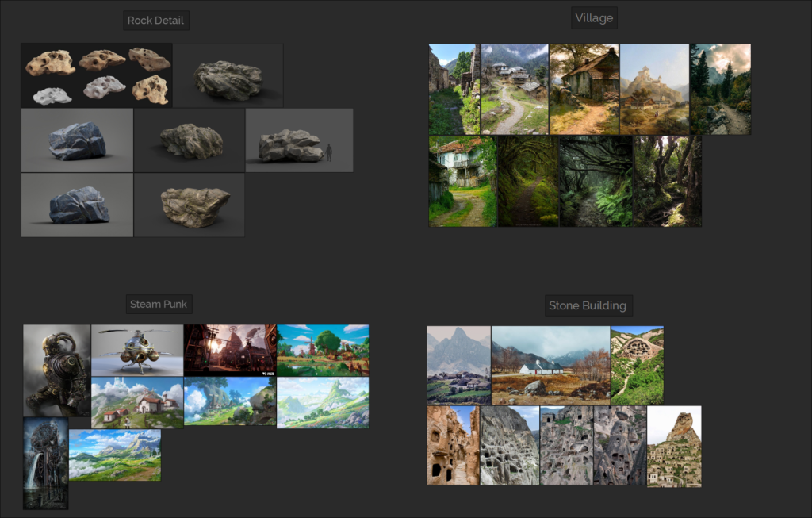Select the white cottage in moorland photo

550,365
